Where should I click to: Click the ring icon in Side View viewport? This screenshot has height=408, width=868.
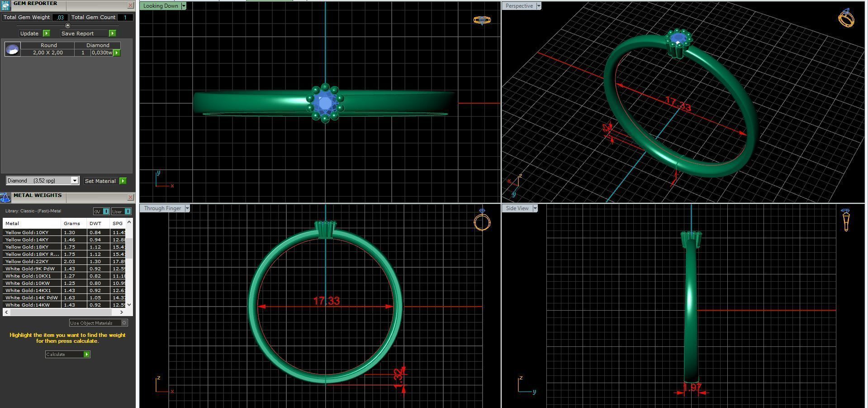pyautogui.click(x=846, y=220)
